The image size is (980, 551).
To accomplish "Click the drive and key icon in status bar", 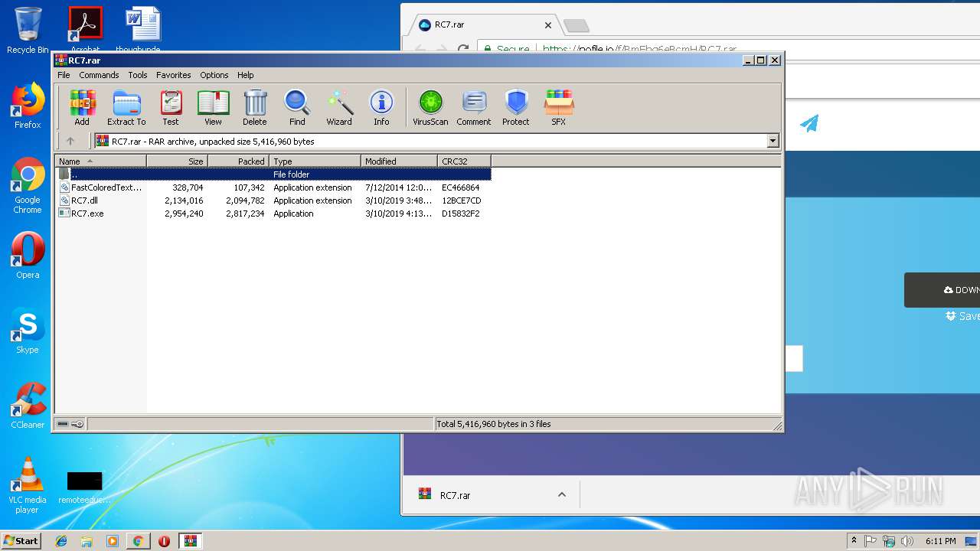I will [x=70, y=424].
